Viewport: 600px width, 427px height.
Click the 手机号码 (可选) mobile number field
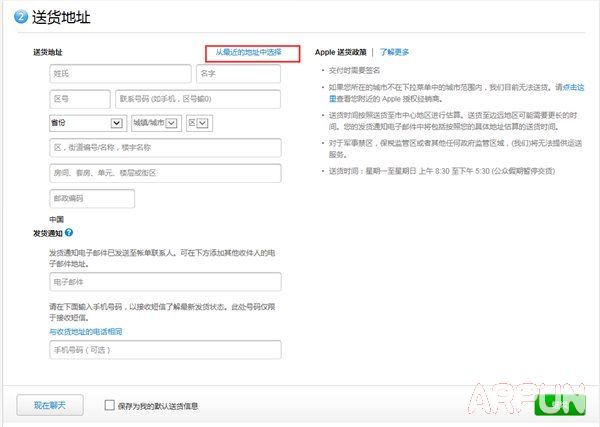click(x=165, y=351)
